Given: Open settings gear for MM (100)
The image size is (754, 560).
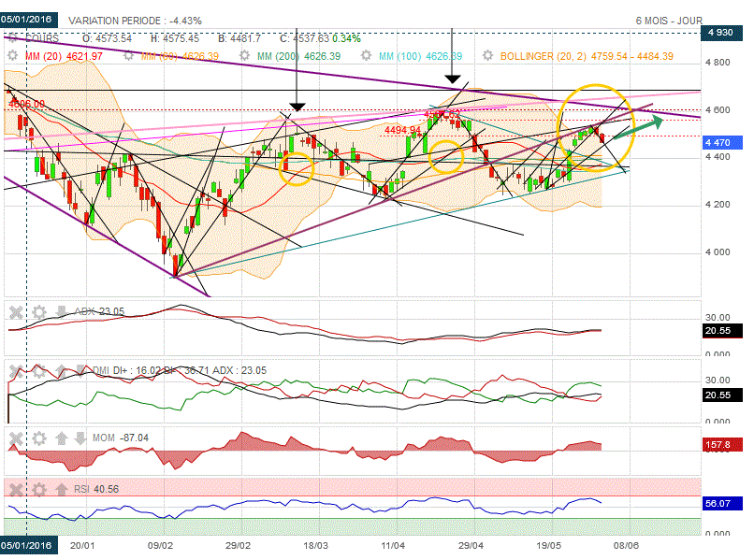Looking at the screenshot, I should point(367,56).
